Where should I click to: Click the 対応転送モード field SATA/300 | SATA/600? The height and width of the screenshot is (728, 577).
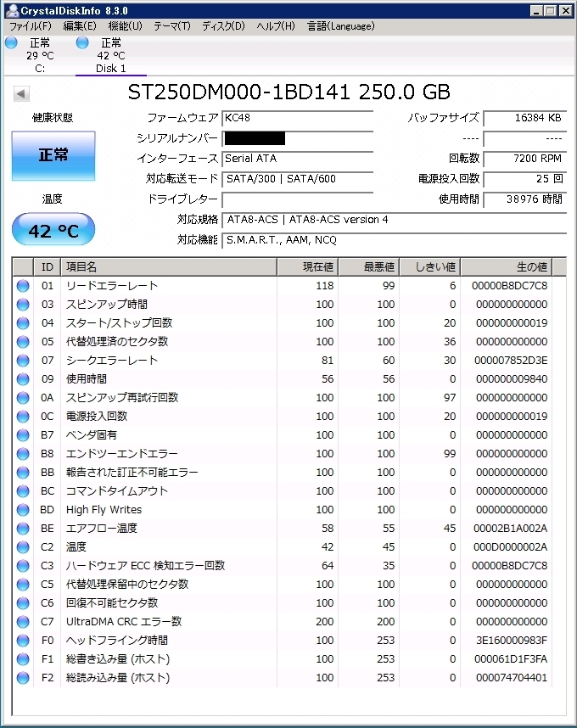coord(298,179)
